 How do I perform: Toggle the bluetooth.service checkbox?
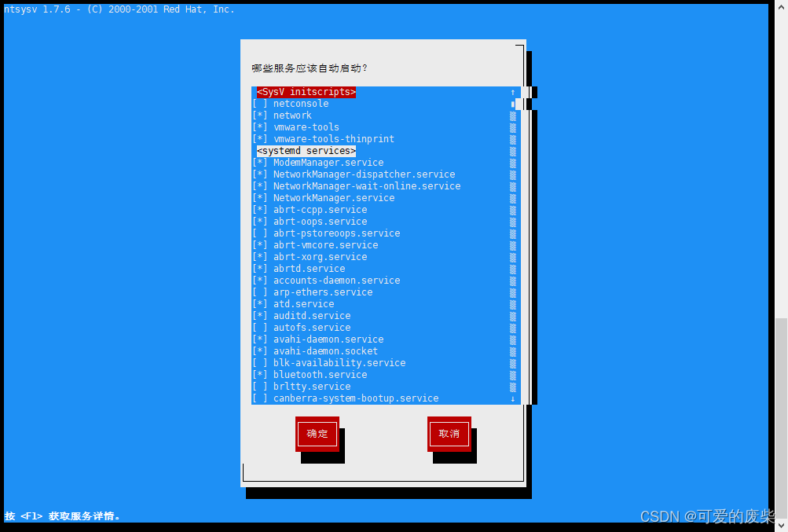click(260, 375)
